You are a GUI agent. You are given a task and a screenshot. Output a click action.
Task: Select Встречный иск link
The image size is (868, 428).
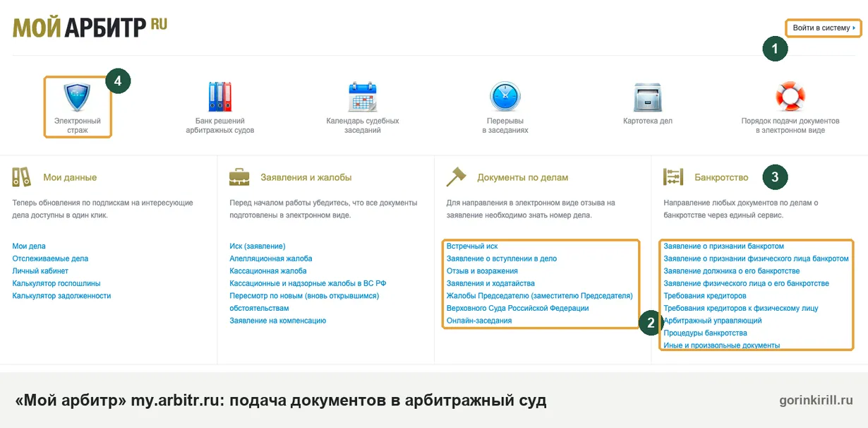pos(472,246)
